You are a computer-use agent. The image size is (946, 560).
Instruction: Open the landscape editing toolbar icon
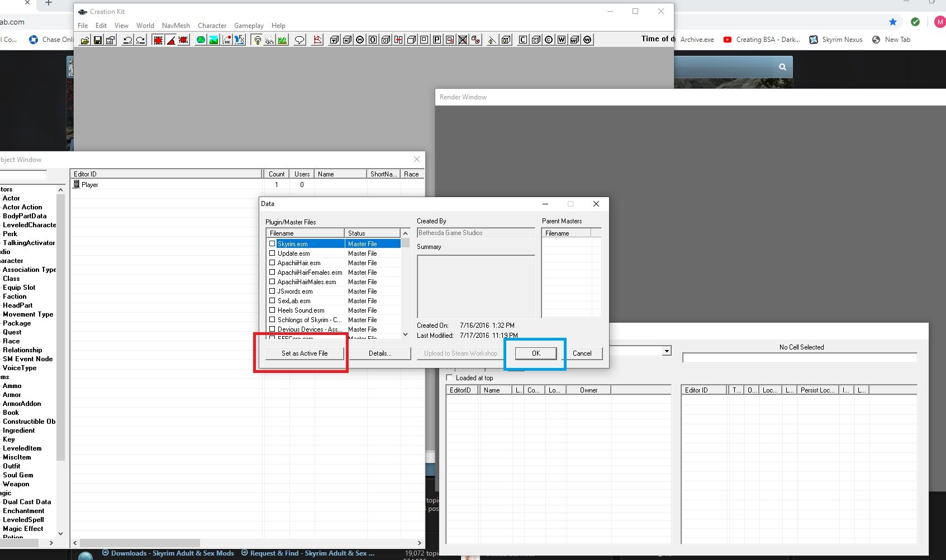point(213,40)
